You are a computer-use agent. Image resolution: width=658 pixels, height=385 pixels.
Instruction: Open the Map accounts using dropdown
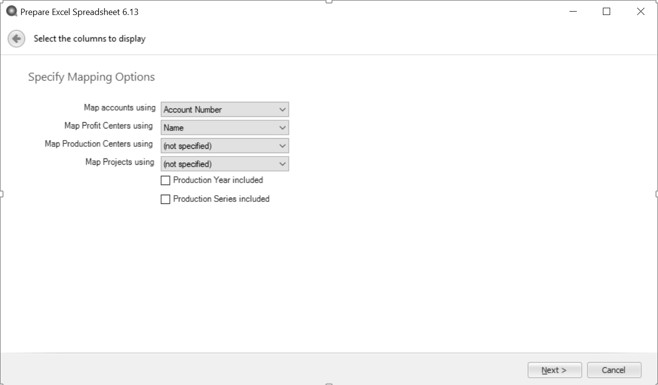tap(225, 110)
